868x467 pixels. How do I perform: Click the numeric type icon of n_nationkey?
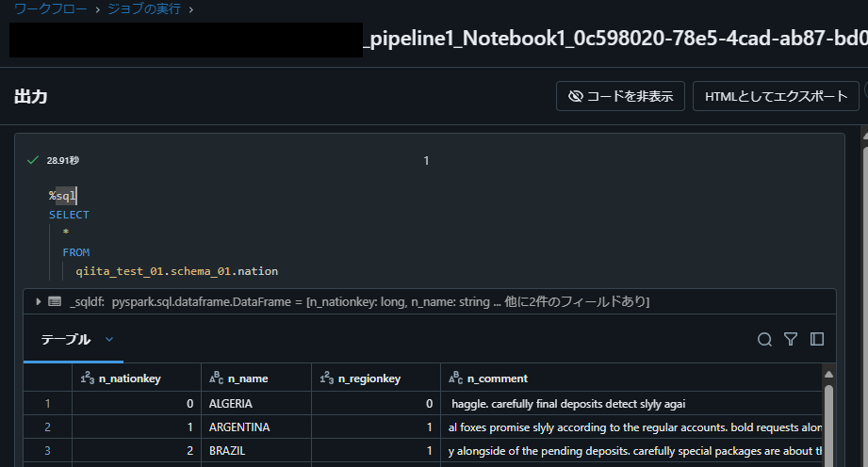pos(88,378)
